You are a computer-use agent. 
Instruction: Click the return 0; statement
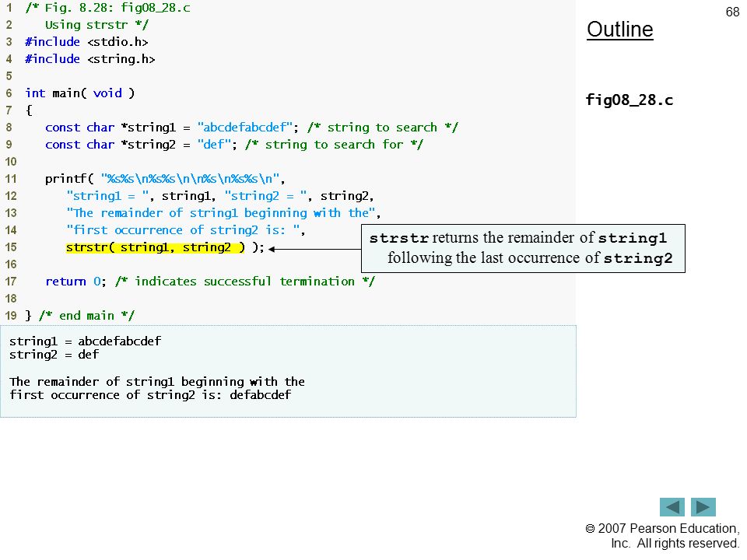[75, 282]
